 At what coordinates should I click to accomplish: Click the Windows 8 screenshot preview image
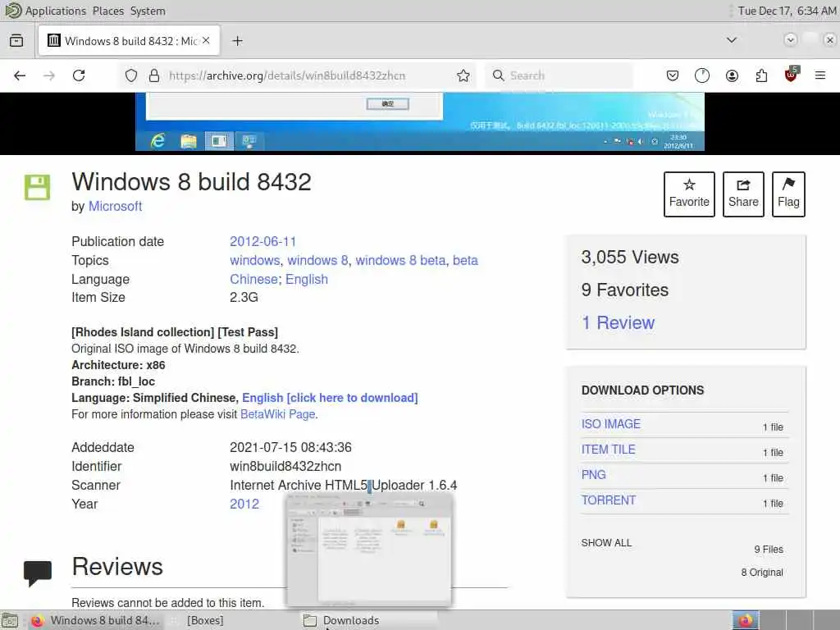point(419,121)
